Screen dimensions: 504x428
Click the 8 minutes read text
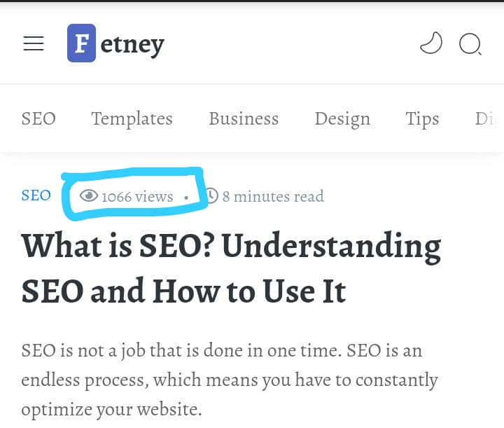coord(273,196)
